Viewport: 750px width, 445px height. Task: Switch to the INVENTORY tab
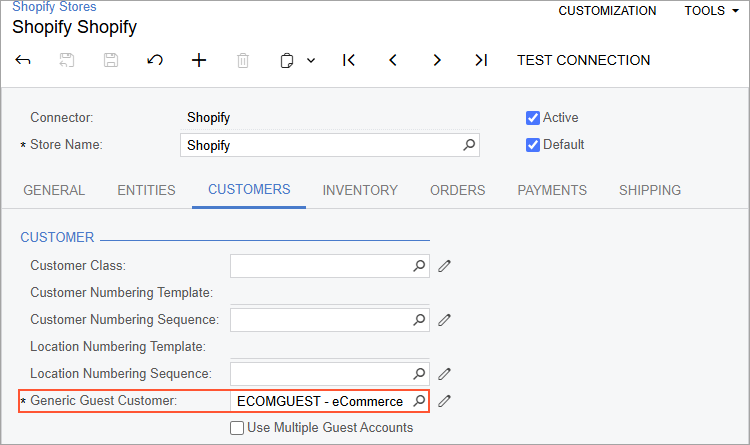point(360,190)
